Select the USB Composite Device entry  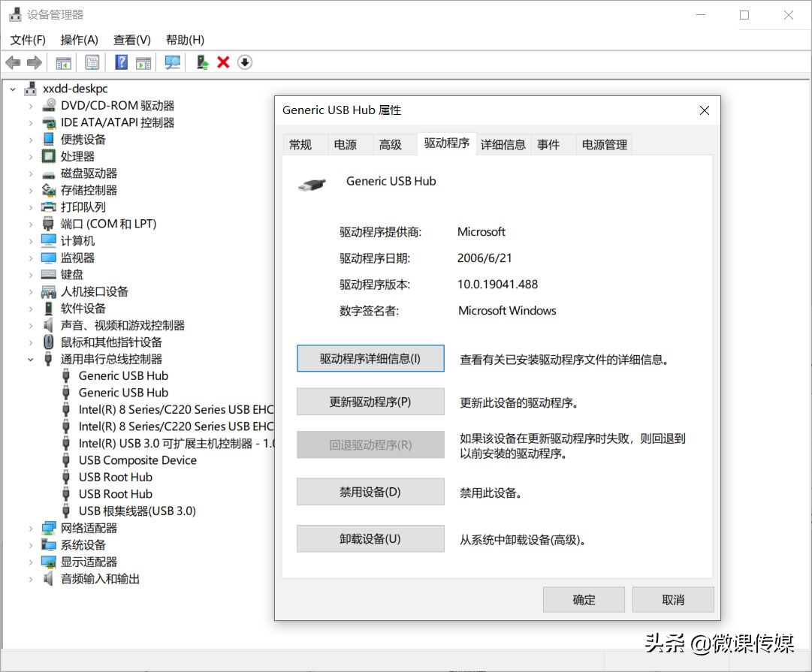(137, 460)
